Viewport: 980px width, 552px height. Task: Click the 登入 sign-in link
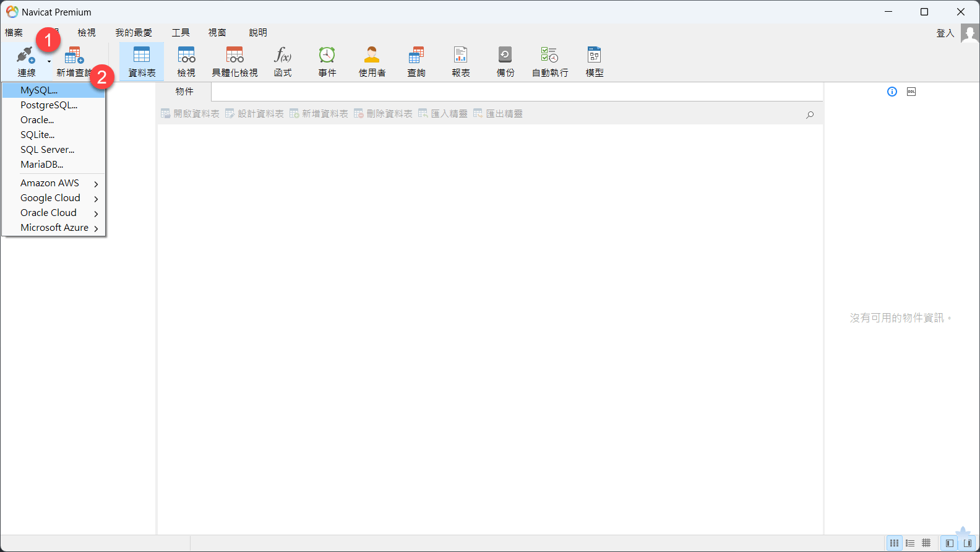pos(945,33)
